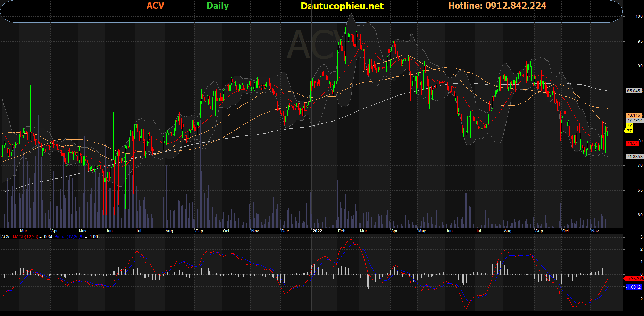The width and height of the screenshot is (644, 316).
Task: Select the Feb marker on the time axis
Action: (x=342, y=231)
